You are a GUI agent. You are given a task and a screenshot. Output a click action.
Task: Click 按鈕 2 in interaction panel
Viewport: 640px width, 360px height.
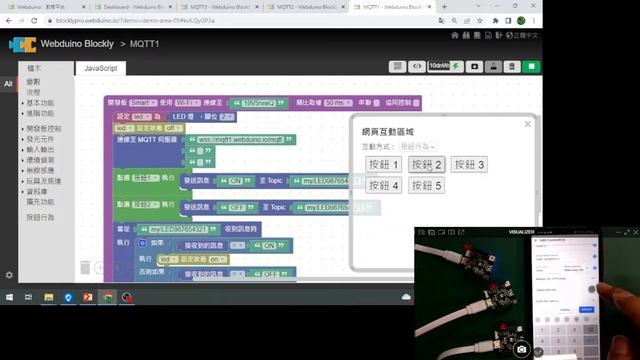[x=427, y=164]
